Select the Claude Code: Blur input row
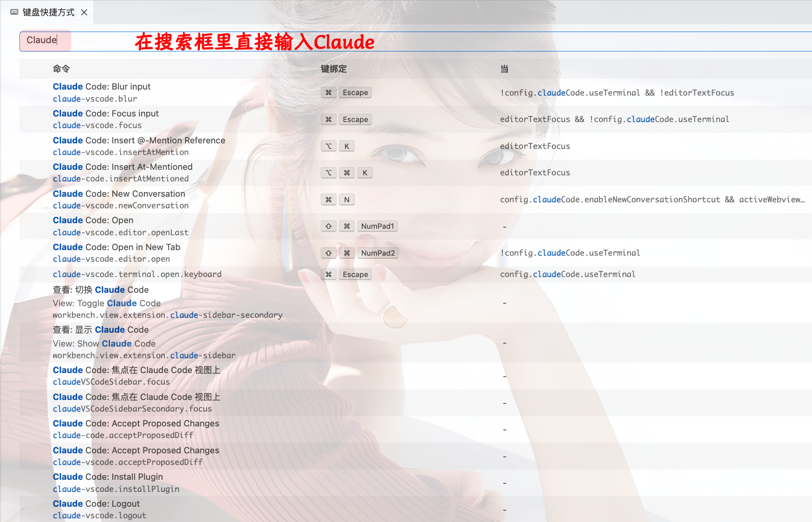Screen dimensions: 812x522 (x=102, y=92)
